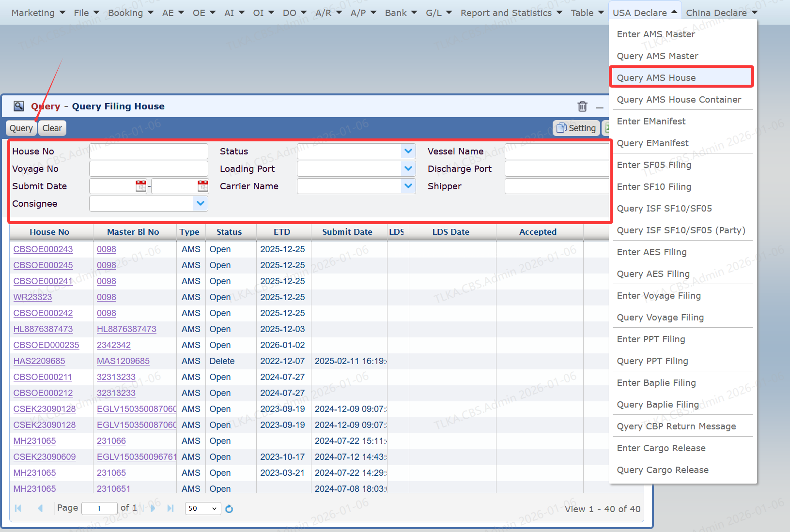The height and width of the screenshot is (532, 790).
Task: Click the page number input box
Action: [99, 508]
